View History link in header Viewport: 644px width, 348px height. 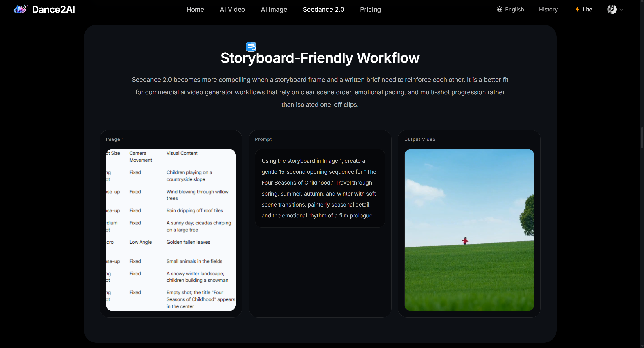[548, 9]
